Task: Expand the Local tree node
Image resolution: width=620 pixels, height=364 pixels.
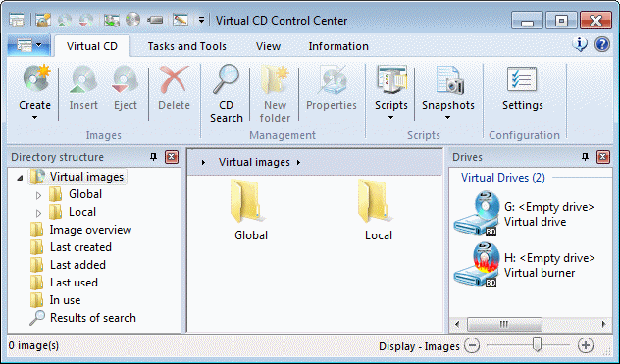Action: pos(39,213)
